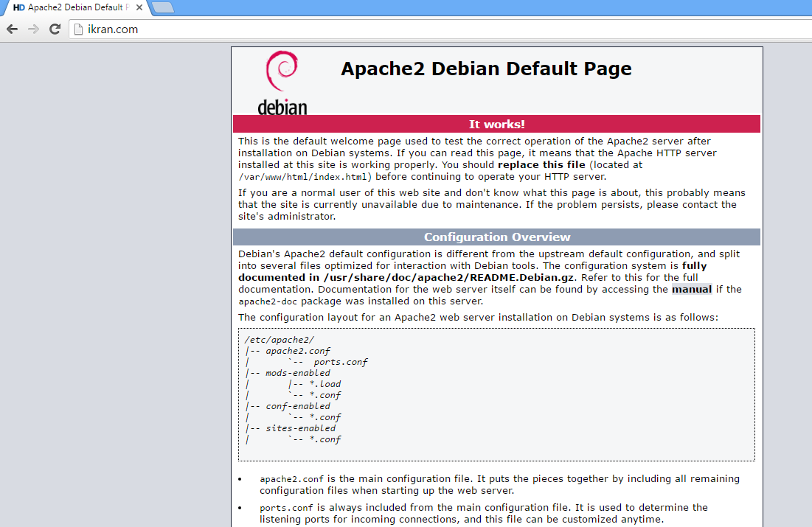Viewport: 812px width, 527px height.
Task: Click the Configuration Overview heading
Action: (496, 237)
